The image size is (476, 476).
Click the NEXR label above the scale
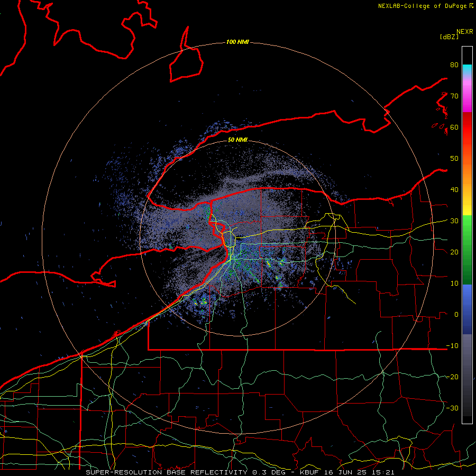click(x=465, y=32)
